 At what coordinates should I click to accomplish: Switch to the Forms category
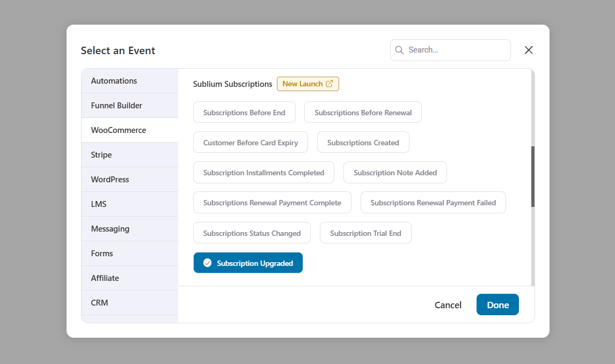(x=130, y=254)
